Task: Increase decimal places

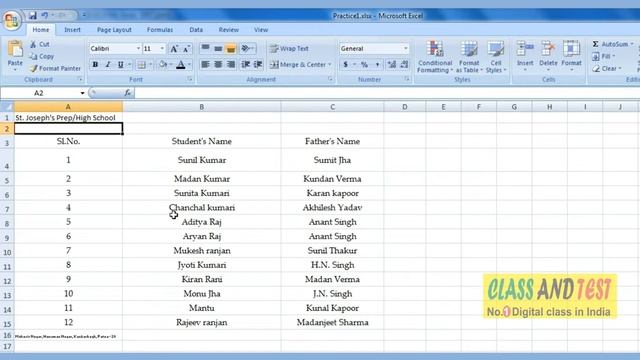Action: (392, 64)
